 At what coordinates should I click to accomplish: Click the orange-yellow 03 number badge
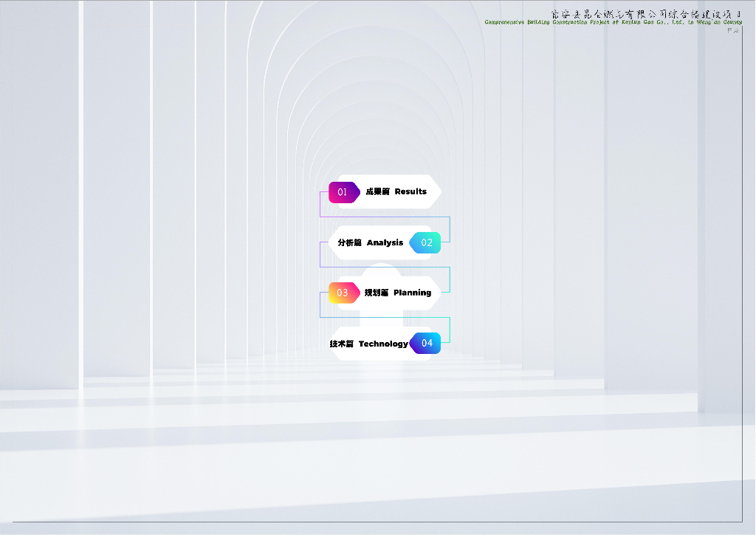pyautogui.click(x=343, y=293)
